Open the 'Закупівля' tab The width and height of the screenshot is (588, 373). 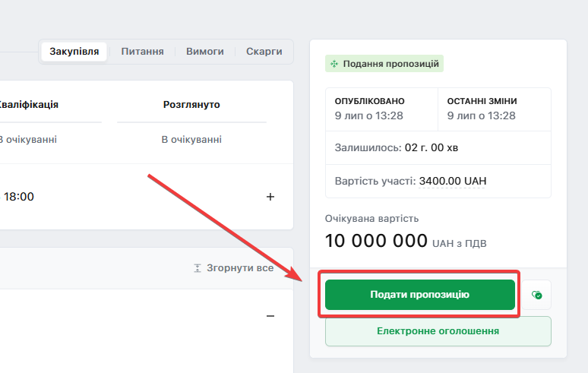coord(74,52)
